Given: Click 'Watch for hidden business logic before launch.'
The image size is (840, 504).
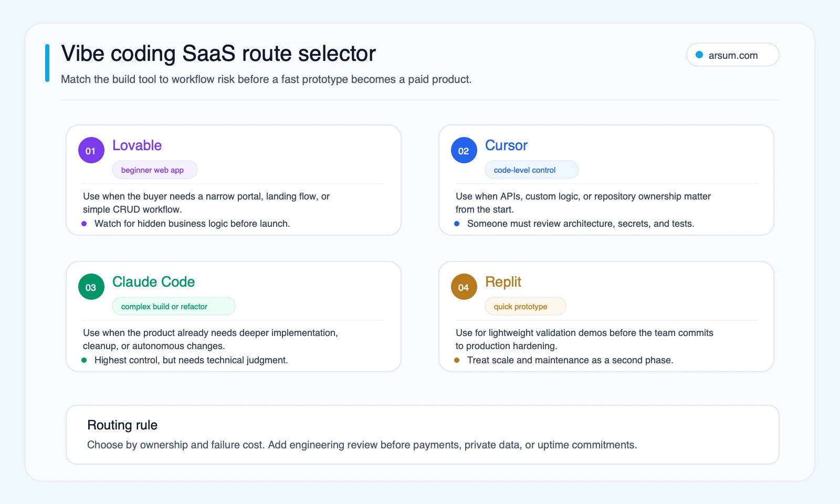Looking at the screenshot, I should click(192, 224).
